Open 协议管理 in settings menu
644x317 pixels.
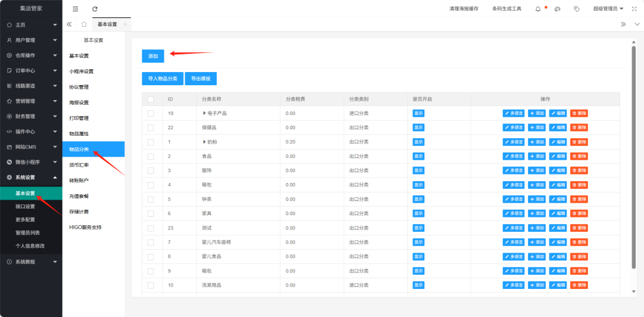(x=93, y=87)
